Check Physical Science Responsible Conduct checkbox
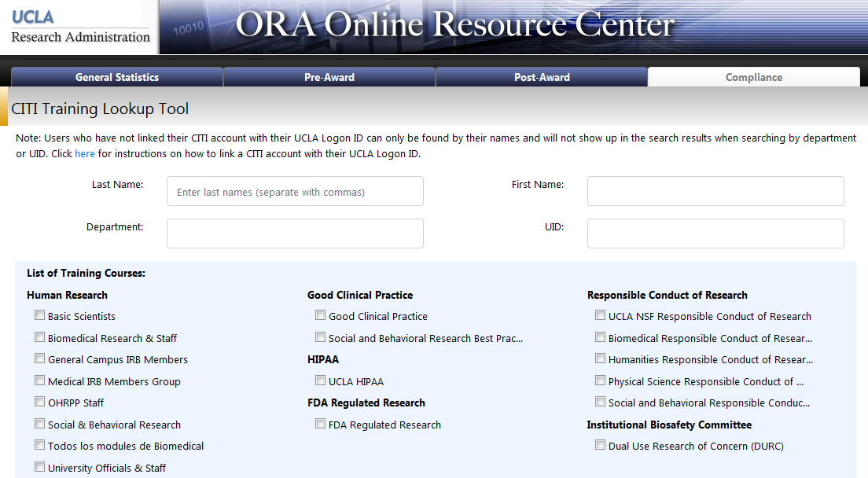 [x=600, y=380]
